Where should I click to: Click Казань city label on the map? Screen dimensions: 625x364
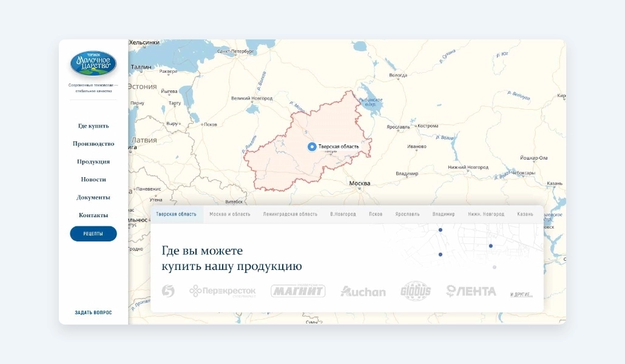[555, 183]
